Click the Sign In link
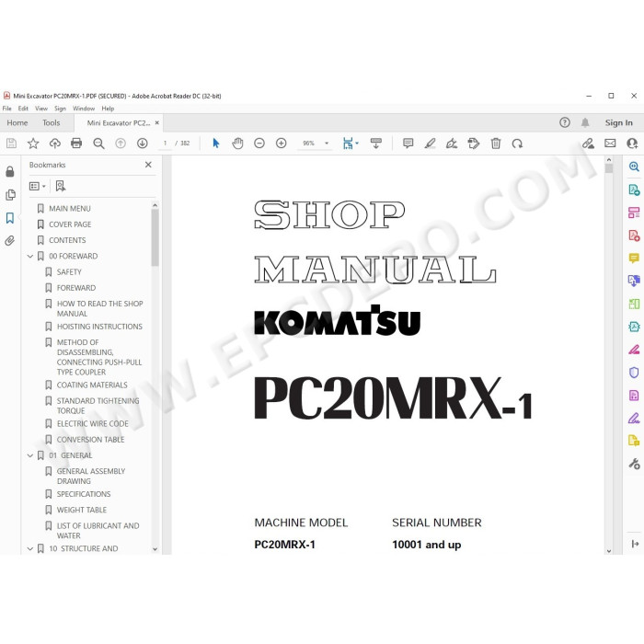 618,122
